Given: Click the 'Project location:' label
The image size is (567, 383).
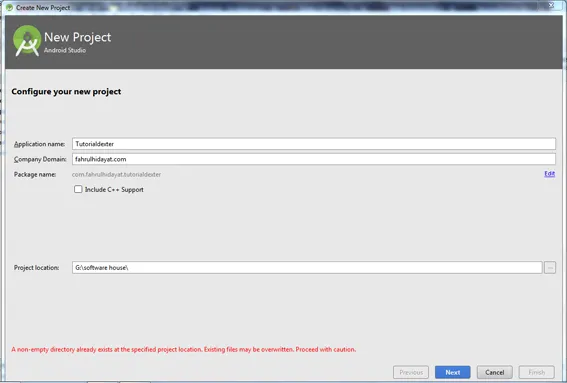Looking at the screenshot, I should 37,268.
